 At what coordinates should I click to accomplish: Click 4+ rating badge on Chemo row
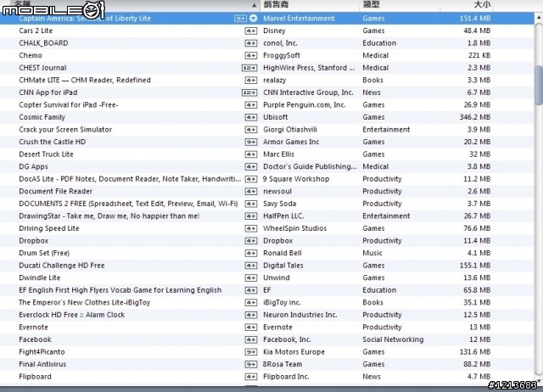pos(251,55)
